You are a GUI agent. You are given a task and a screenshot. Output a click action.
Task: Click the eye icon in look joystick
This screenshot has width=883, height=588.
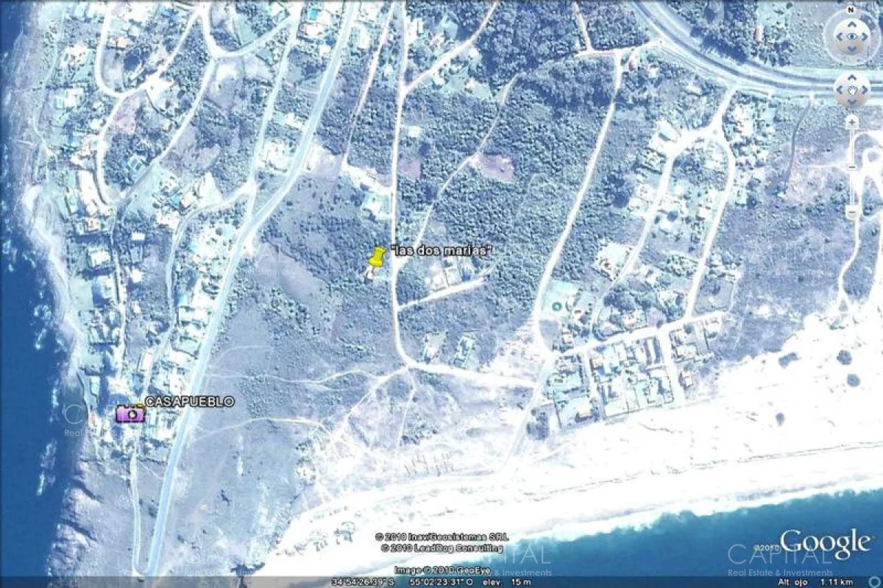coord(851,36)
